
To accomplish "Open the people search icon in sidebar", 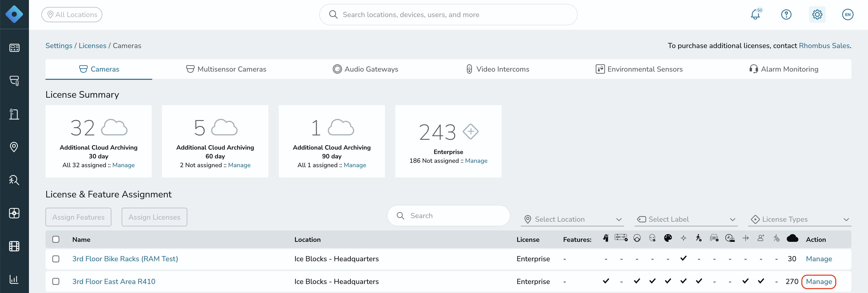I will (14, 180).
